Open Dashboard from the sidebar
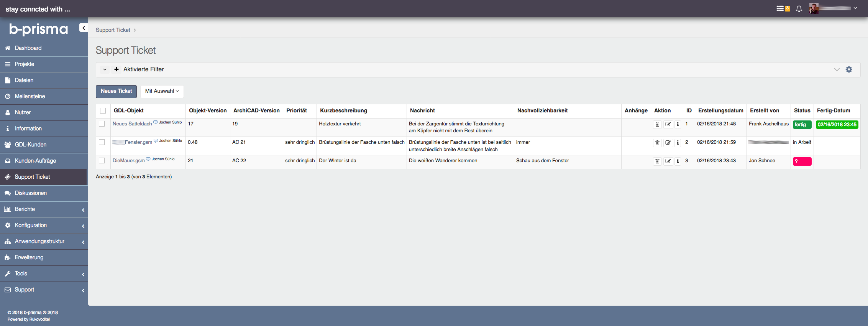 pos(28,48)
